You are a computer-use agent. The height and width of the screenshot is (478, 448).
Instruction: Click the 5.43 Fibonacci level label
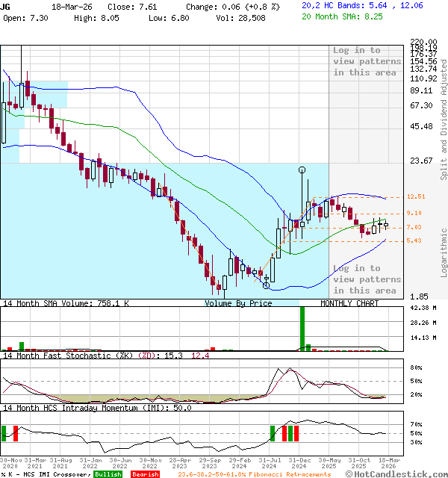(415, 240)
